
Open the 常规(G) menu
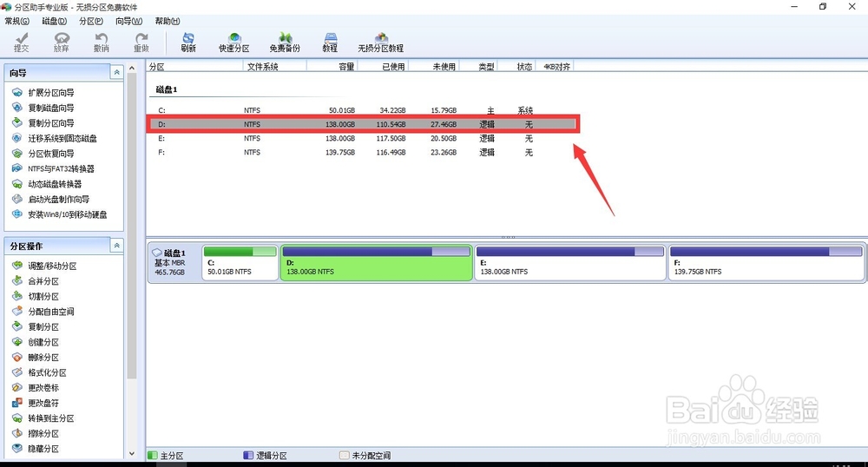17,21
